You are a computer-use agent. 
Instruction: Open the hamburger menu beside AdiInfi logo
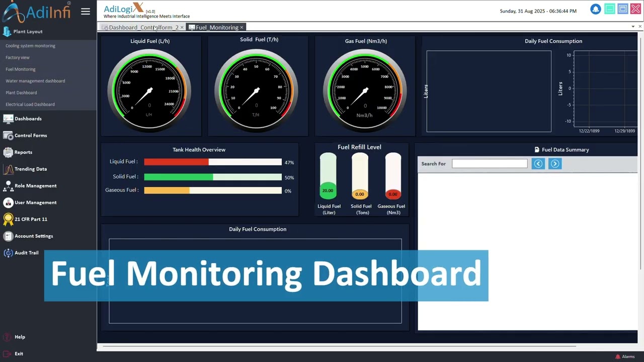point(86,11)
